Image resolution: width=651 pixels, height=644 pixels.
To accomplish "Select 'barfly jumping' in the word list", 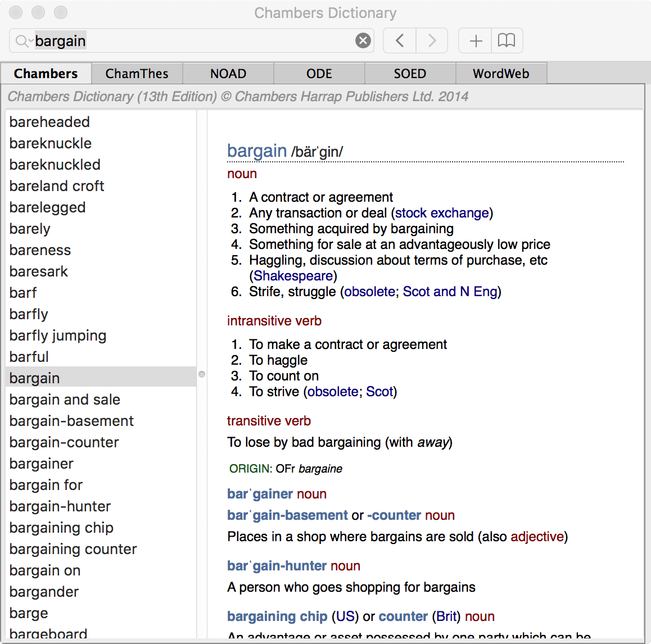I will coord(58,335).
